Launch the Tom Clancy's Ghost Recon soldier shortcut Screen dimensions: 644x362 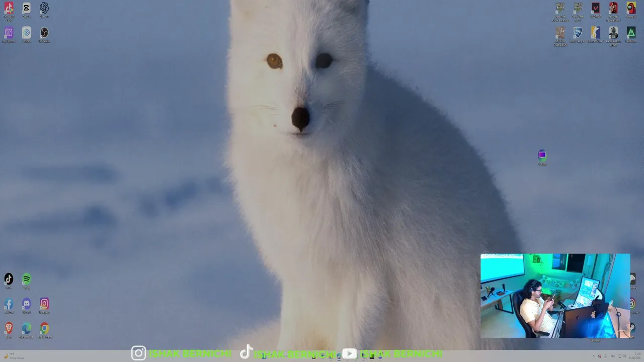click(613, 36)
